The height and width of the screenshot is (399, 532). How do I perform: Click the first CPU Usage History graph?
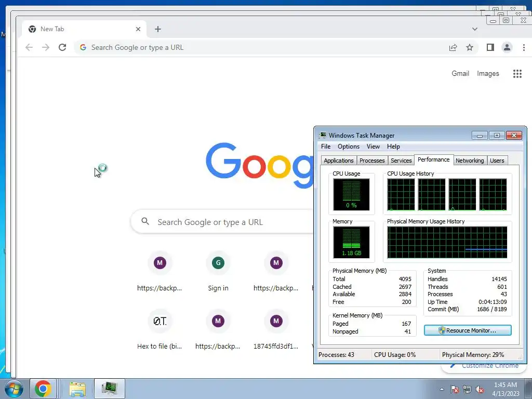point(401,195)
